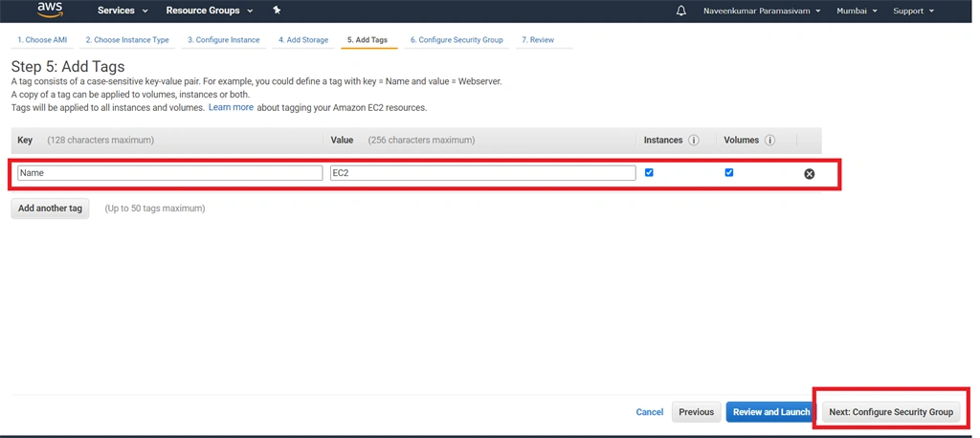Open the Learn more link
This screenshot has height=438, width=980.
point(231,107)
